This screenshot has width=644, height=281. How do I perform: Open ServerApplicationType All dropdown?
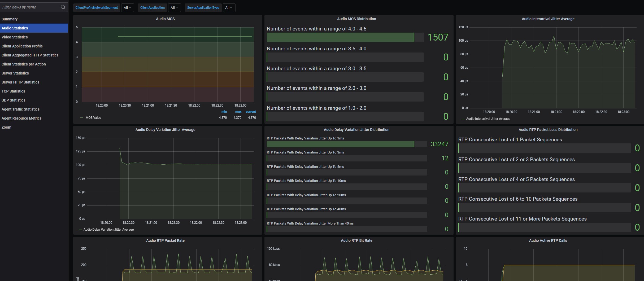click(x=229, y=8)
